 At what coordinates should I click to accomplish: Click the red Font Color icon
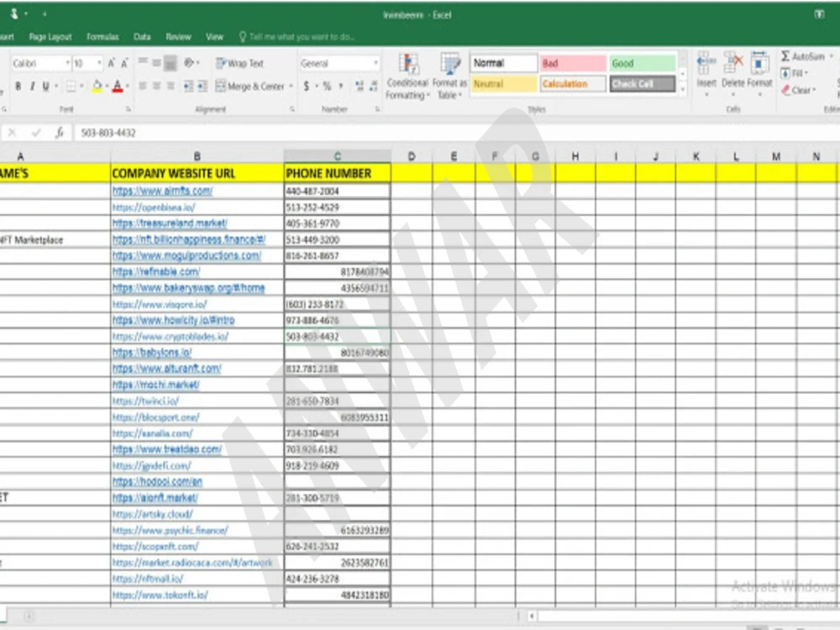118,87
